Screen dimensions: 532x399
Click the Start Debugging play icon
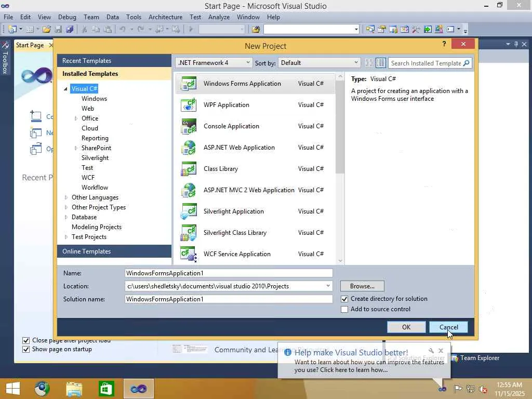[x=191, y=29]
